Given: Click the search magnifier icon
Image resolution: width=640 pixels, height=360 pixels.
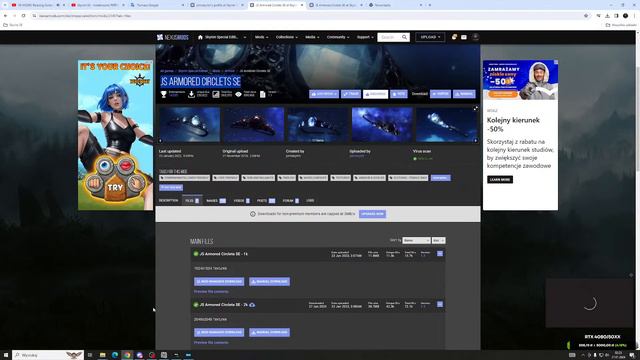Looking at the screenshot, I should (x=404, y=37).
